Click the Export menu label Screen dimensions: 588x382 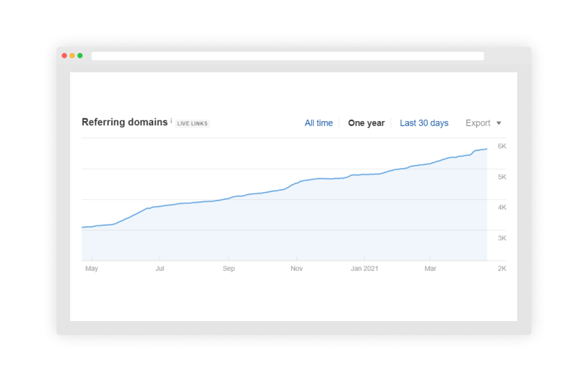[x=477, y=123]
